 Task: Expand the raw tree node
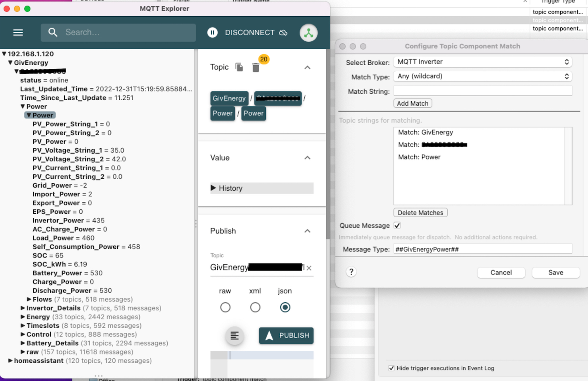pyautogui.click(x=23, y=352)
